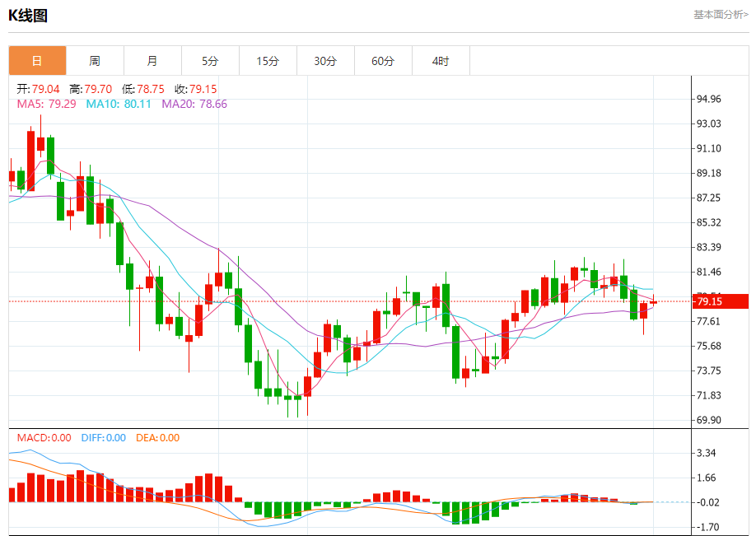Click the DIFF:0.00 label
This screenshot has height=536, width=756.
(103, 438)
